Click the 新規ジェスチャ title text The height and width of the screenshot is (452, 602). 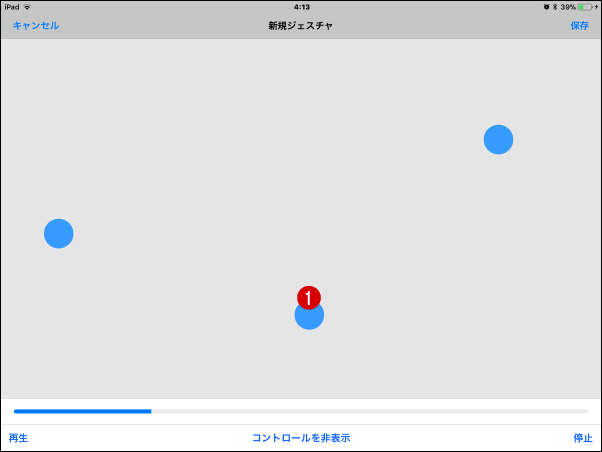click(300, 26)
